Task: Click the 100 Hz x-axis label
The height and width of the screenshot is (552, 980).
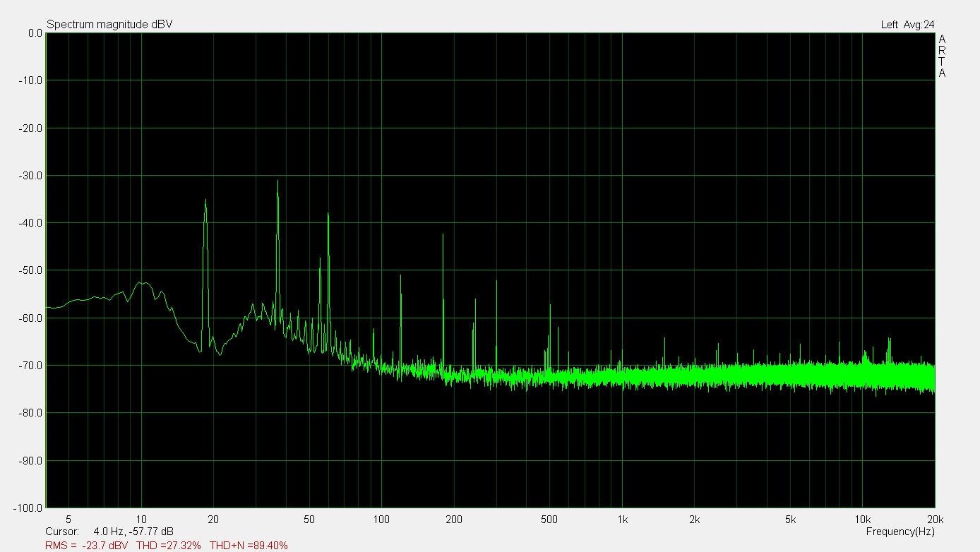Action: (381, 520)
